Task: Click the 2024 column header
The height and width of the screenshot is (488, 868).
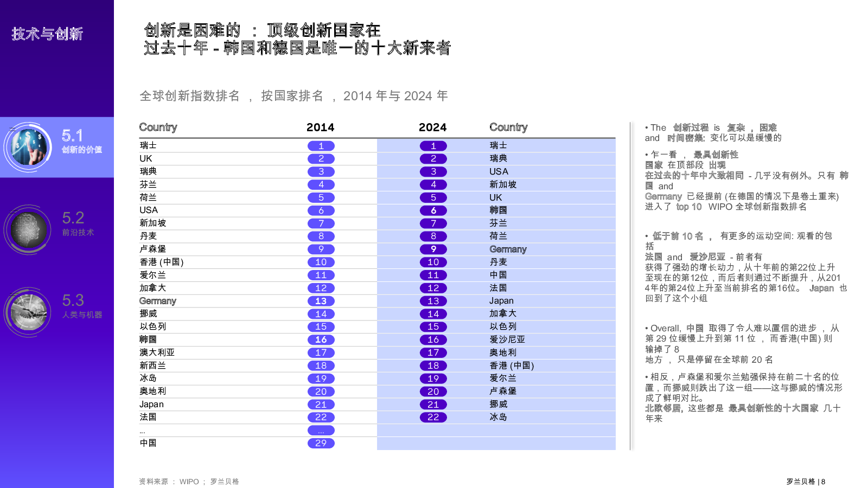Action: 433,127
